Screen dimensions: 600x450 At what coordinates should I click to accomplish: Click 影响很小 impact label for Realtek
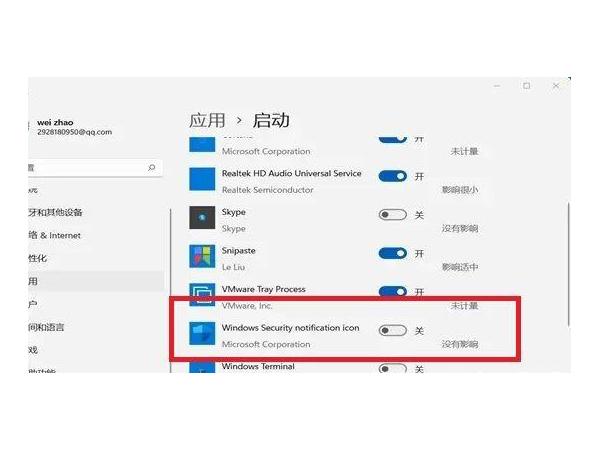(460, 190)
